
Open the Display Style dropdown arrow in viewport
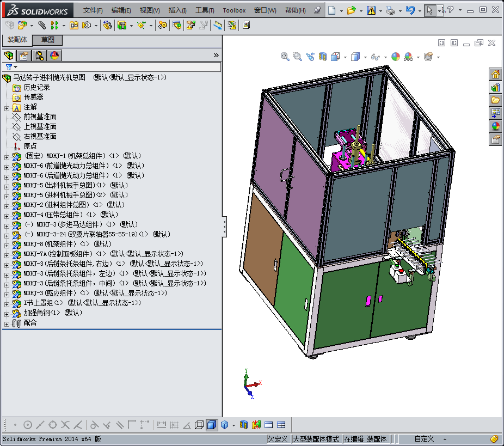coord(365,58)
